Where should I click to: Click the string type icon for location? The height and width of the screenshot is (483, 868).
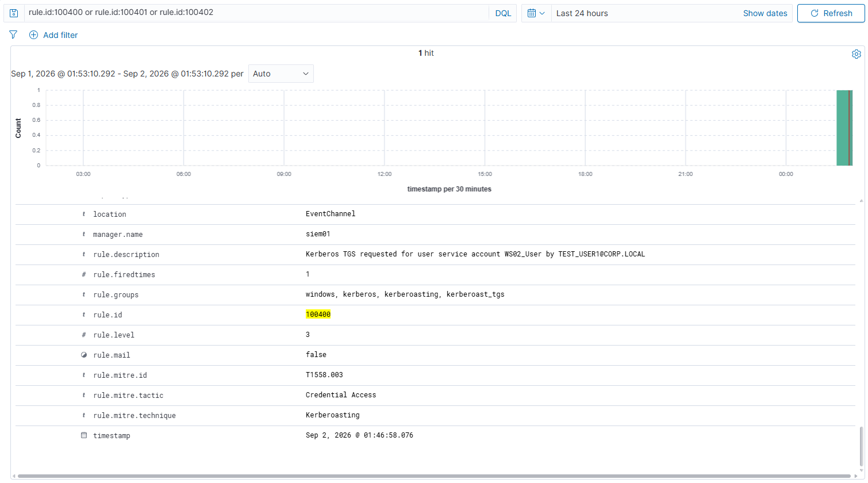84,214
